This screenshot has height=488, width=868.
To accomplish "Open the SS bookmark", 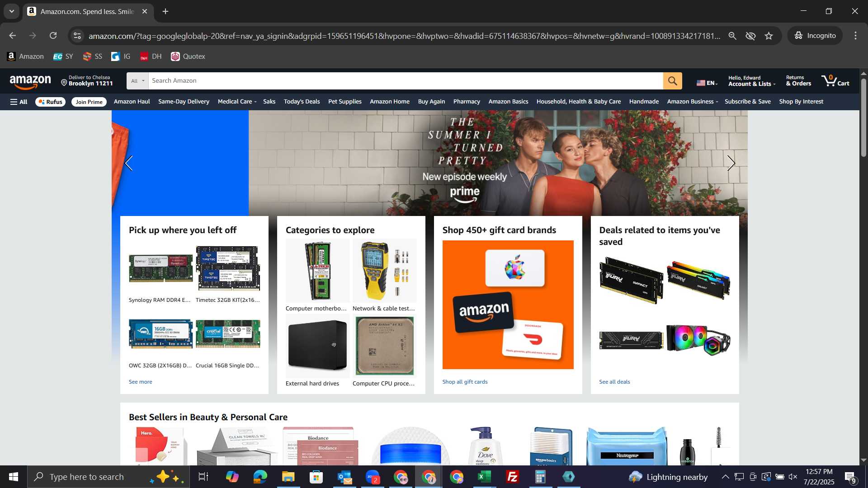I will (x=93, y=56).
